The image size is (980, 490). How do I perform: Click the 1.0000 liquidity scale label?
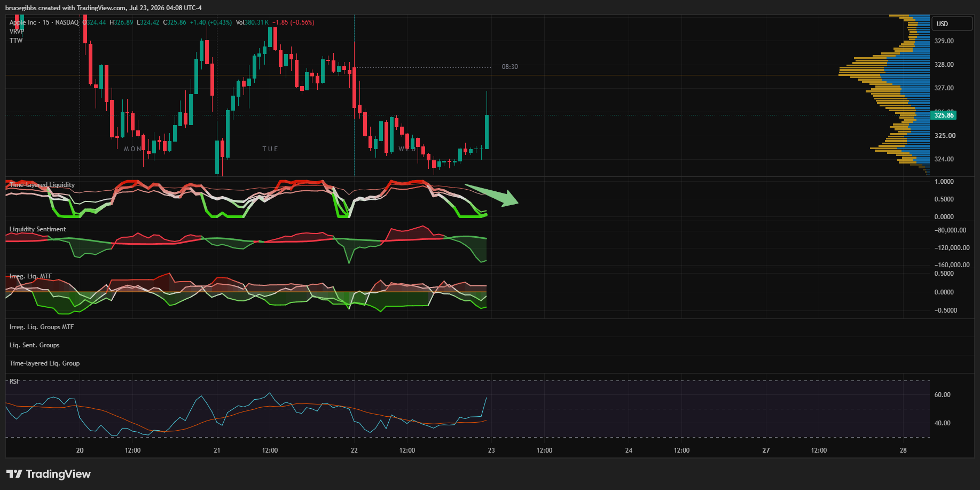pos(944,182)
